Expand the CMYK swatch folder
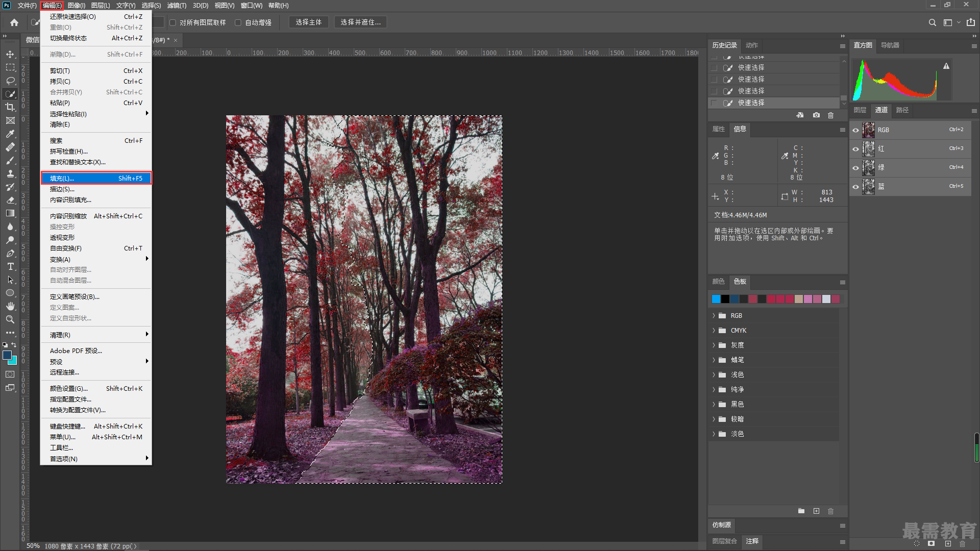This screenshot has height=551, width=980. 714,331
